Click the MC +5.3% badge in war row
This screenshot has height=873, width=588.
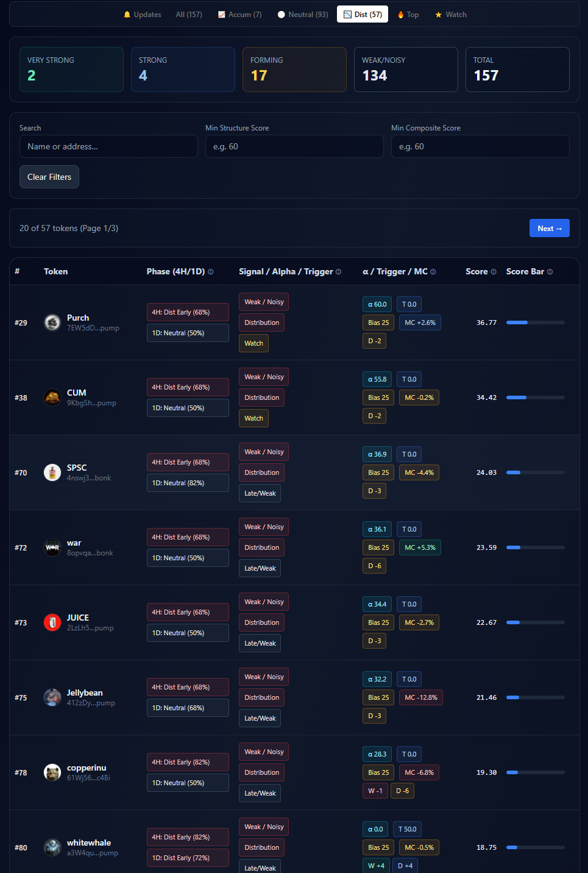click(420, 547)
